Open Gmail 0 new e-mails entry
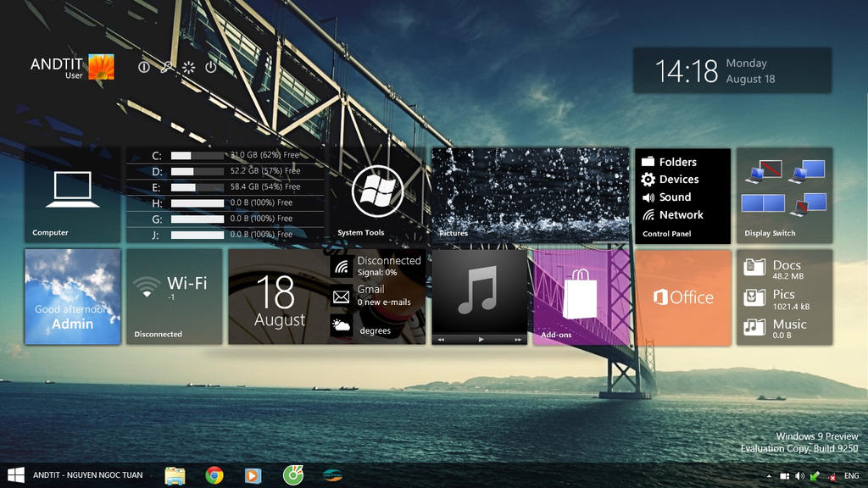The image size is (868, 488). (x=384, y=296)
